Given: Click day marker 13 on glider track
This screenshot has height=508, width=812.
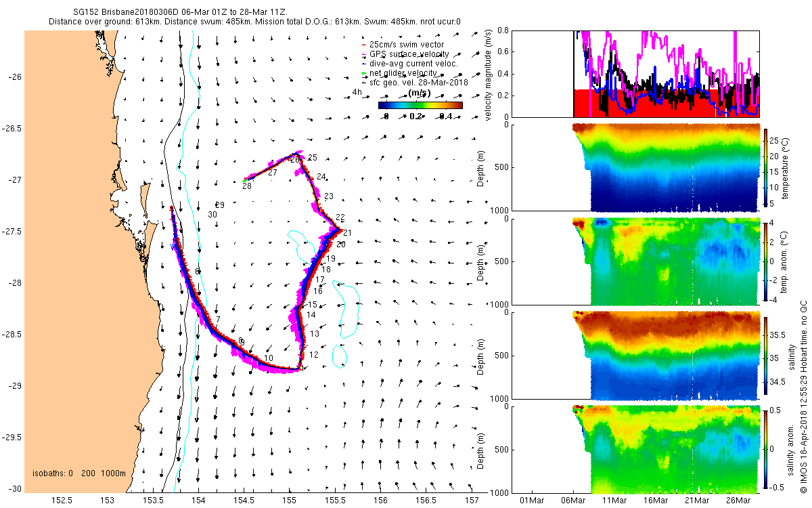Looking at the screenshot, I should click(315, 335).
